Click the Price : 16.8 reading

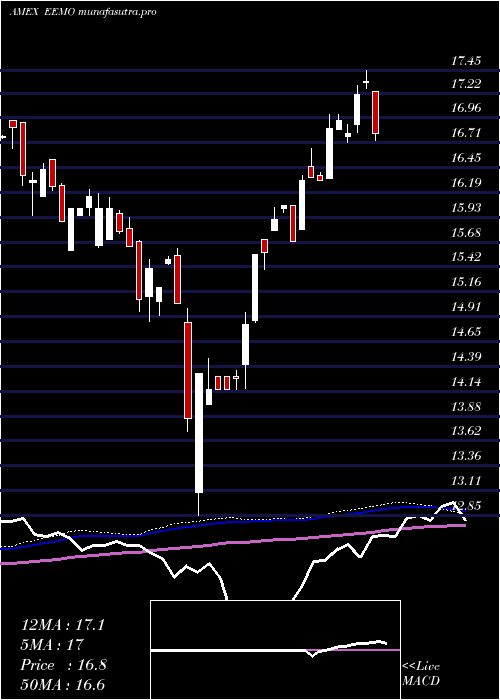pyautogui.click(x=63, y=665)
